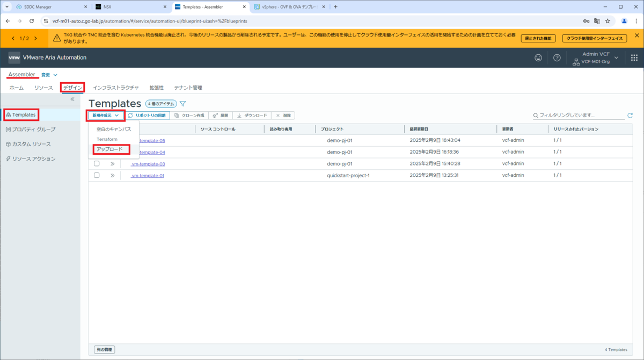Go to next banner notification
This screenshot has height=360, width=644.
pos(35,38)
